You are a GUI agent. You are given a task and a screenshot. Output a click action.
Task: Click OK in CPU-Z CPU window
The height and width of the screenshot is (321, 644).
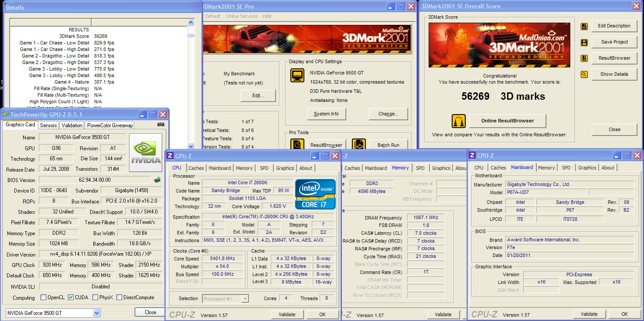tap(322, 314)
